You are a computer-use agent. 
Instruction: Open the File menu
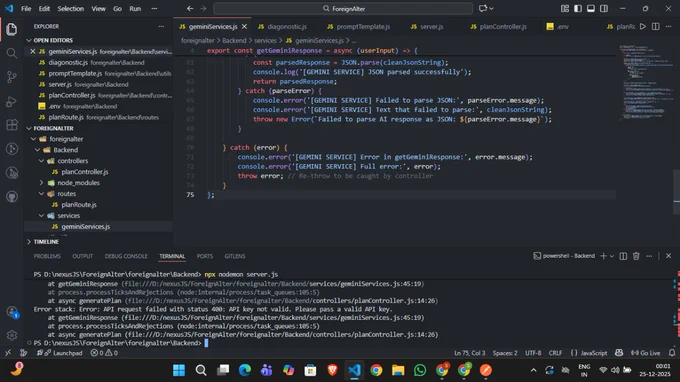[26, 8]
